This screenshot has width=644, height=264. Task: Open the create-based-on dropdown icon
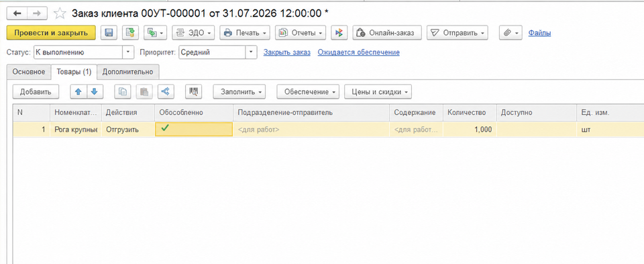pyautogui.click(x=155, y=33)
